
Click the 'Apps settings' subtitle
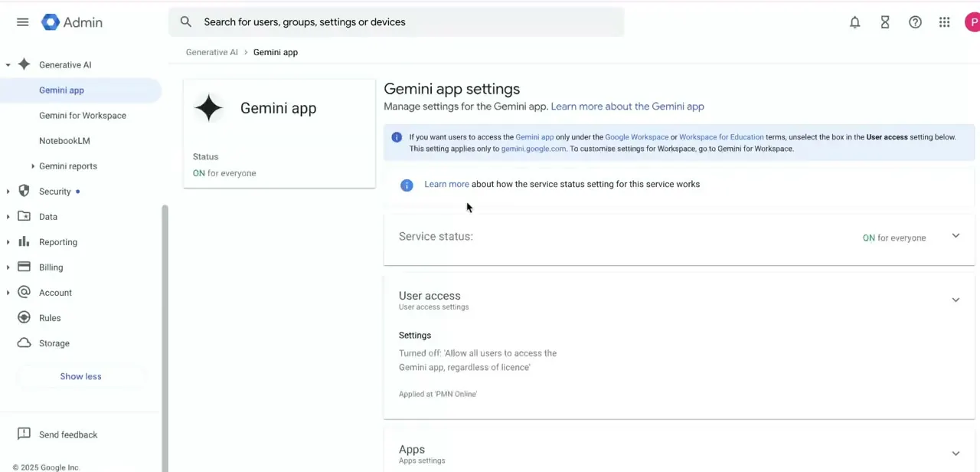422,461
